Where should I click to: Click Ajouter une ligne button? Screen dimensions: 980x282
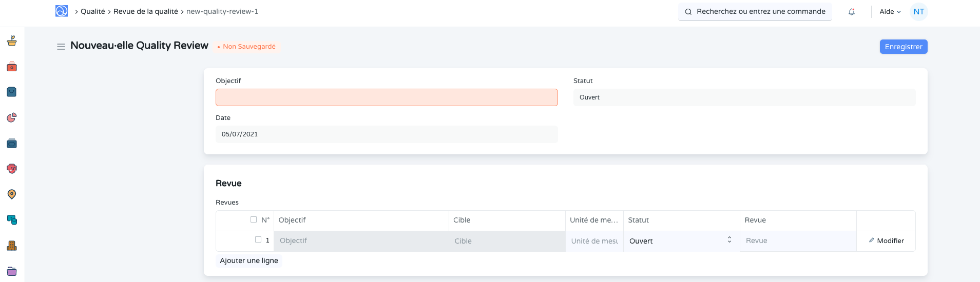click(x=249, y=260)
